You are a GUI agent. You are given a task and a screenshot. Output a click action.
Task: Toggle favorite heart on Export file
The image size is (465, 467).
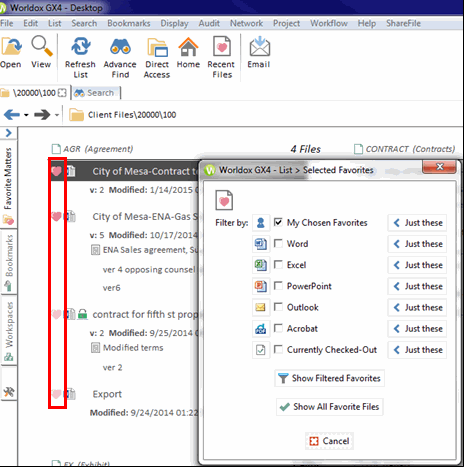(56, 394)
